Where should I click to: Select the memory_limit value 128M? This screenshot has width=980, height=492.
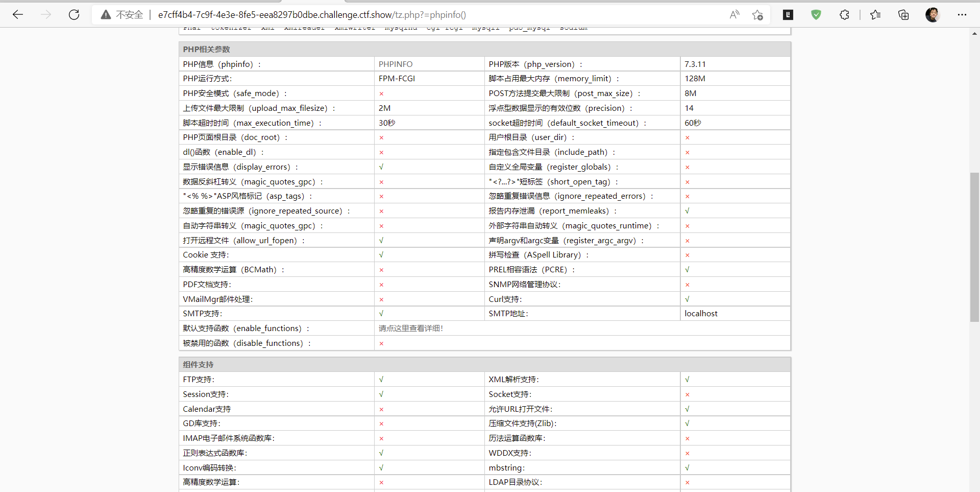(695, 79)
